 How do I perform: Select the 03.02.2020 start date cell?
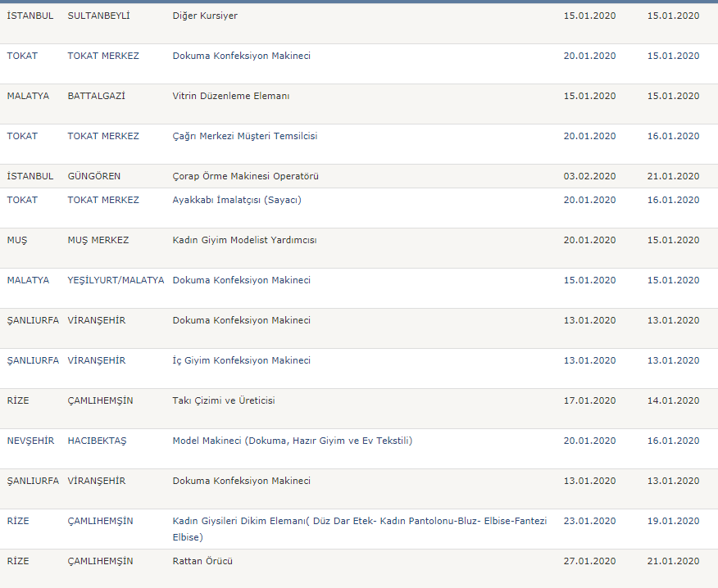(x=589, y=176)
